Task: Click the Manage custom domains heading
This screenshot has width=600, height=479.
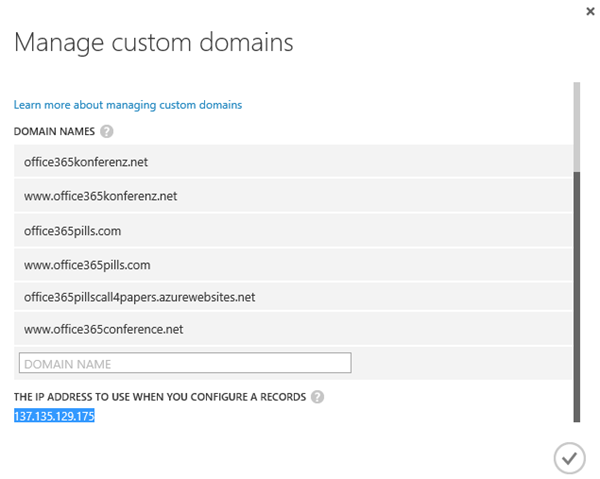Action: 153,43
